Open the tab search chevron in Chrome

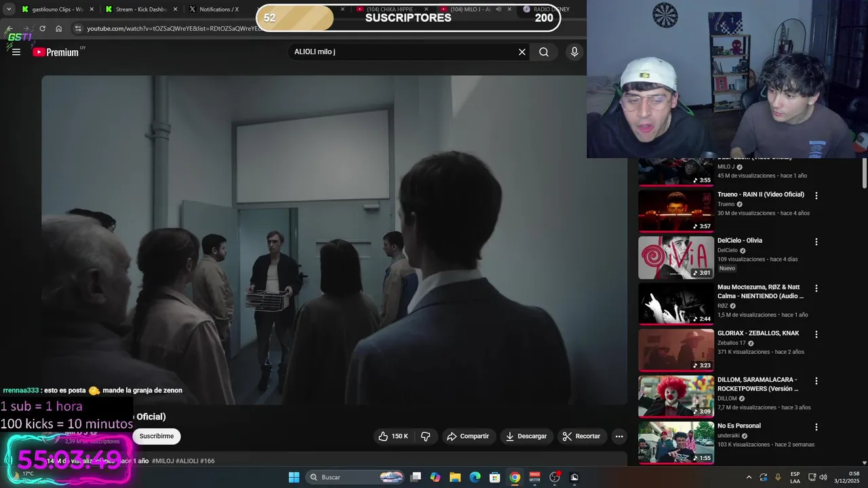tap(9, 9)
